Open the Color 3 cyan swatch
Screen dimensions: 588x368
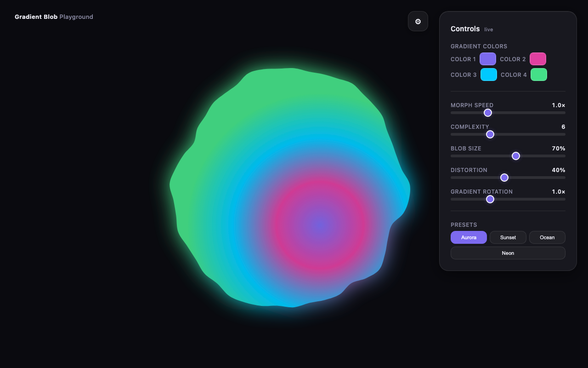tap(489, 75)
